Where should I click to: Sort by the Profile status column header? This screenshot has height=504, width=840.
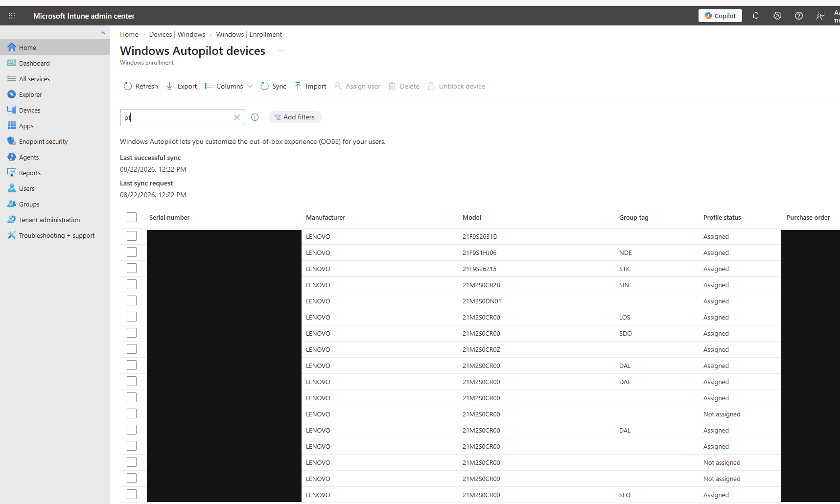coord(722,217)
